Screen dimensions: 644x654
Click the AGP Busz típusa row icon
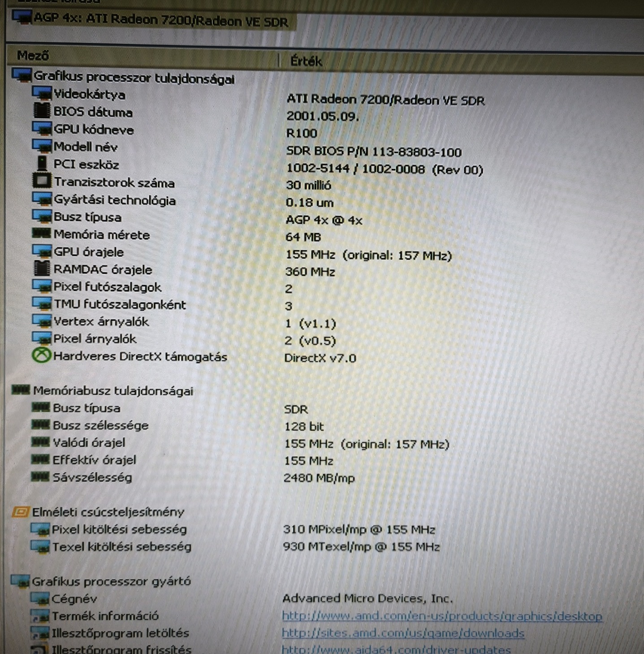pos(42,216)
